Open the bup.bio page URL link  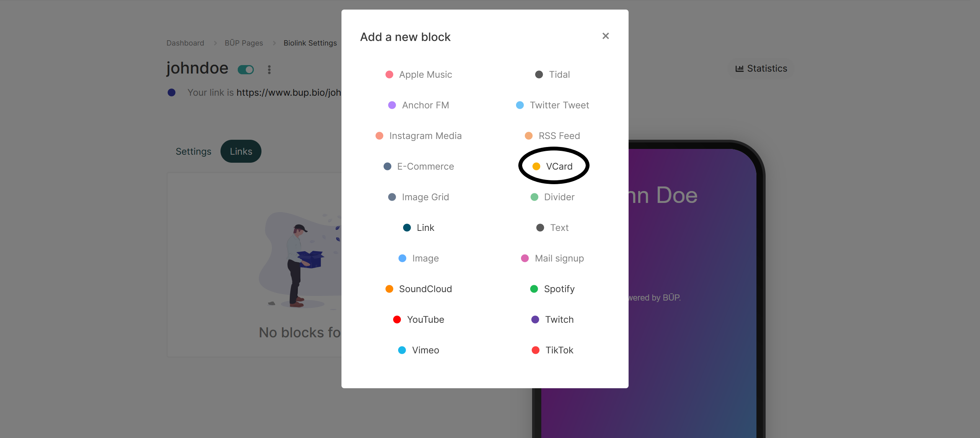[x=289, y=93]
